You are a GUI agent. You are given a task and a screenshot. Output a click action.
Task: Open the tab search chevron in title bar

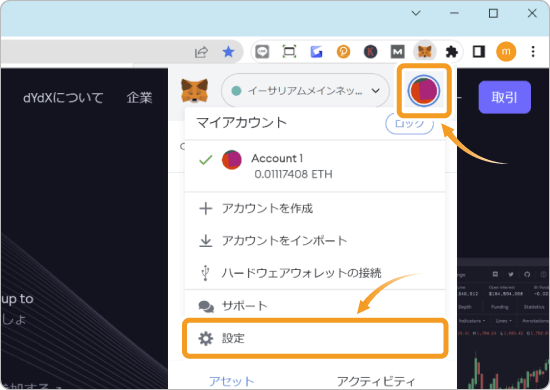pos(416,13)
